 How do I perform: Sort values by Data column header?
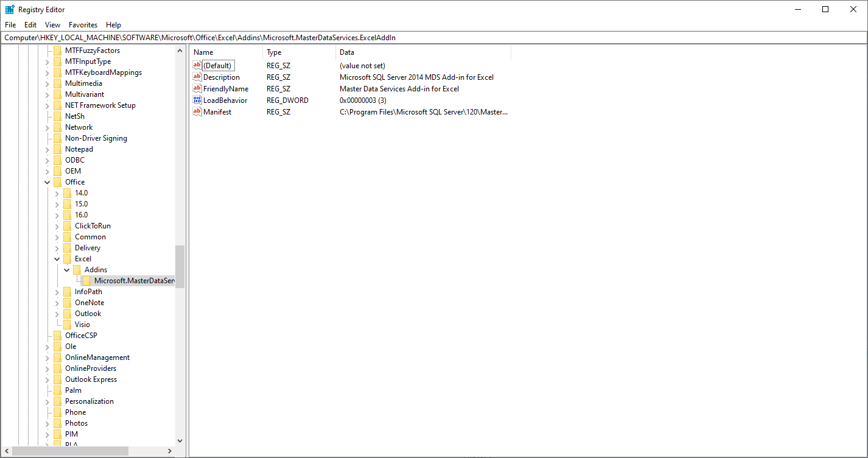pyautogui.click(x=423, y=52)
